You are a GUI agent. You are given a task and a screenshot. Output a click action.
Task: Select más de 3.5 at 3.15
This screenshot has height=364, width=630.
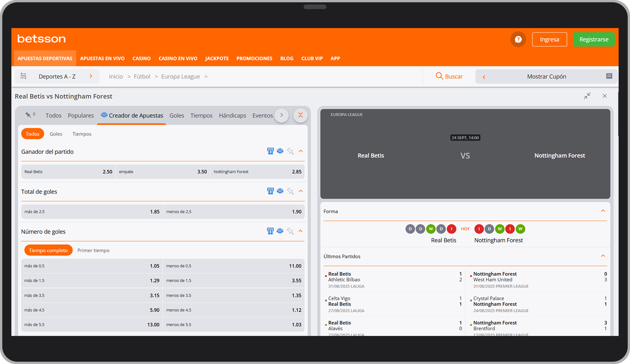click(92, 295)
